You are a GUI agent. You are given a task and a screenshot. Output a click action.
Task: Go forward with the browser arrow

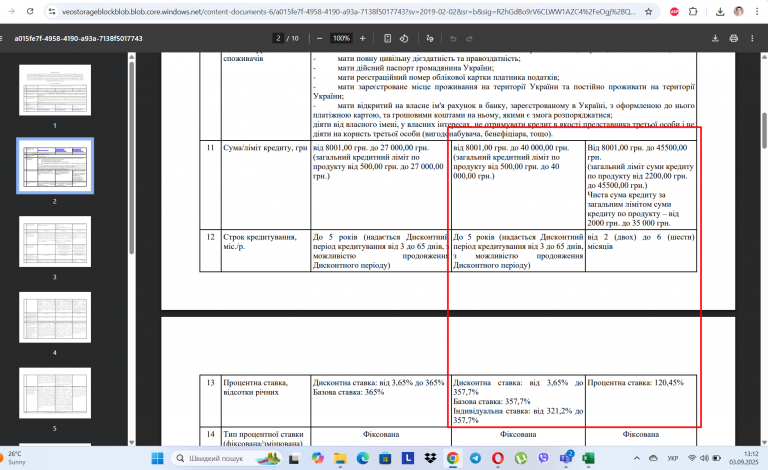pos(11,11)
